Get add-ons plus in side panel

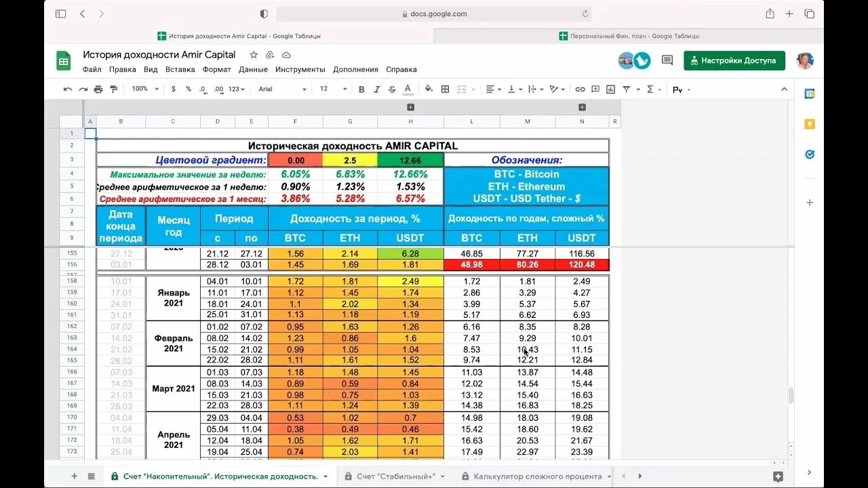(x=809, y=203)
